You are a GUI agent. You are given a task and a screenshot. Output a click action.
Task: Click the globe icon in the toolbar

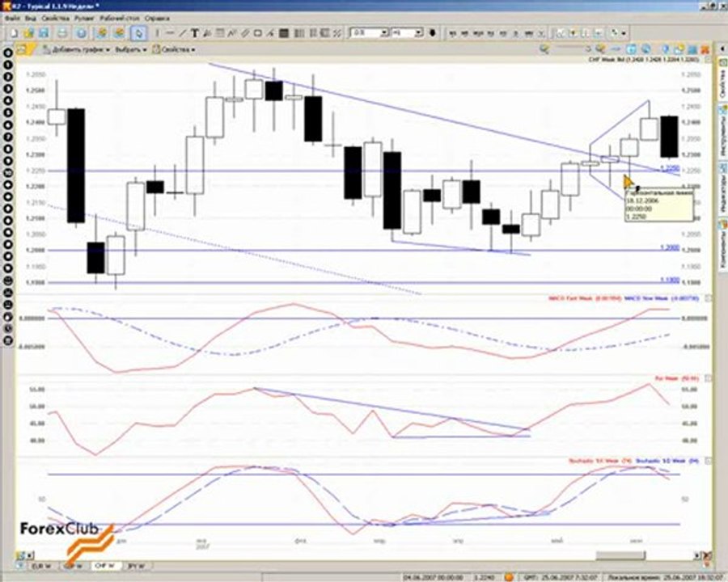click(81, 33)
